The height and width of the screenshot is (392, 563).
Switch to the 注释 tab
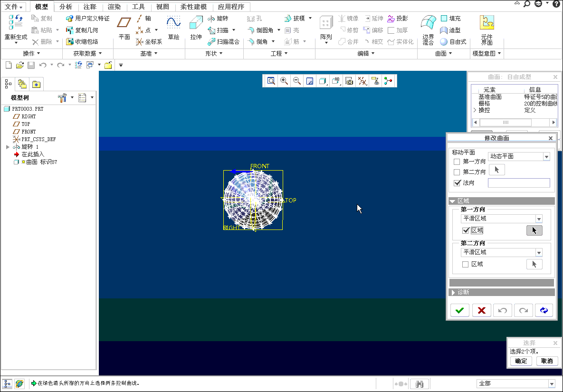(x=90, y=7)
